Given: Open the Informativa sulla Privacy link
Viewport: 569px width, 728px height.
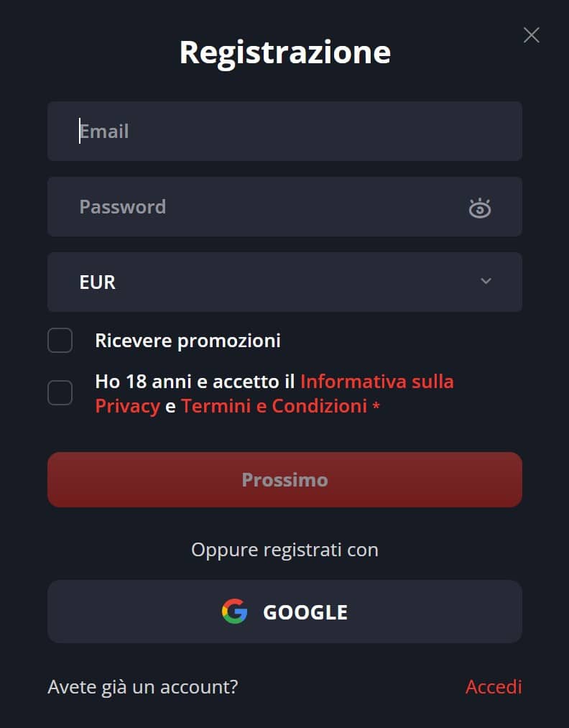Looking at the screenshot, I should pyautogui.click(x=376, y=381).
